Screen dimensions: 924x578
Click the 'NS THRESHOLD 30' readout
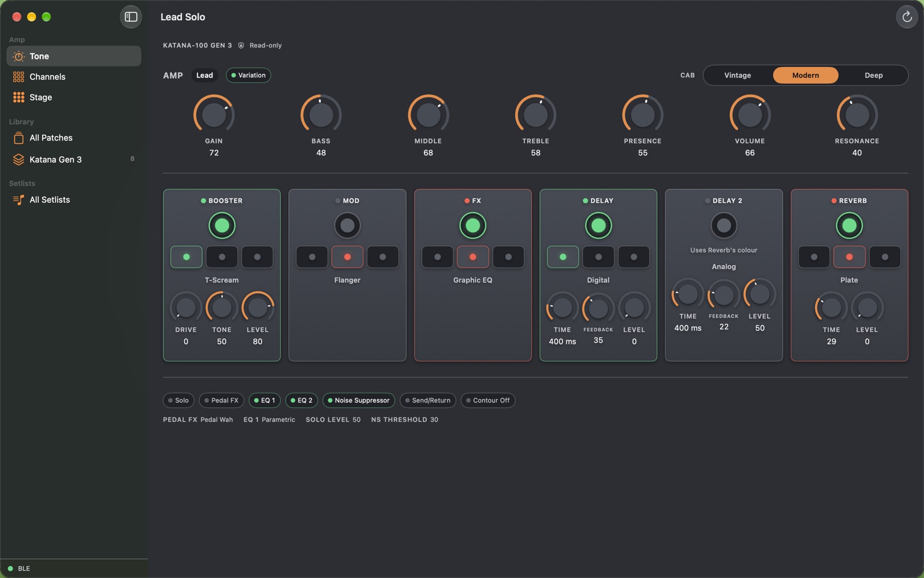[x=405, y=420]
